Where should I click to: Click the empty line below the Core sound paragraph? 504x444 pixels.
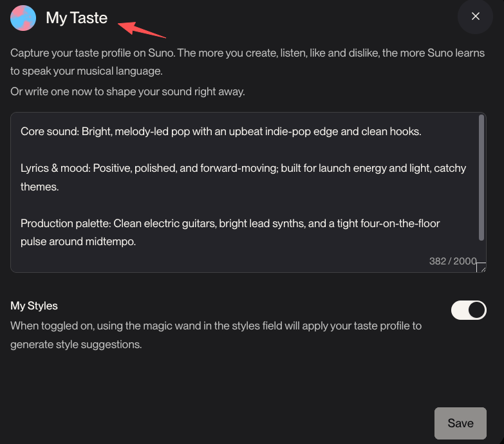tap(193, 150)
